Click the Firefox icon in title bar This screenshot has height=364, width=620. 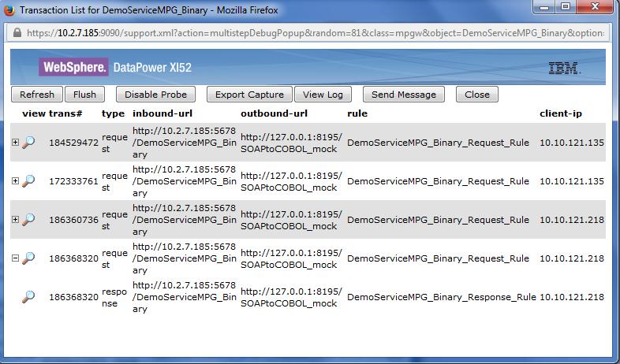(x=9, y=10)
